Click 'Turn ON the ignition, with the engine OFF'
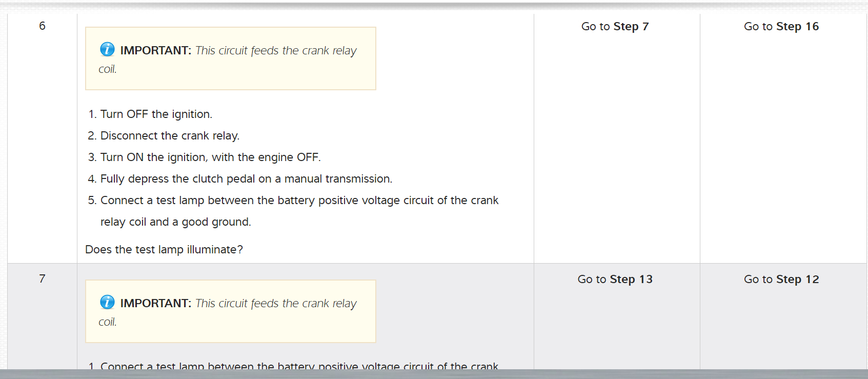This screenshot has height=379, width=868. (x=210, y=157)
